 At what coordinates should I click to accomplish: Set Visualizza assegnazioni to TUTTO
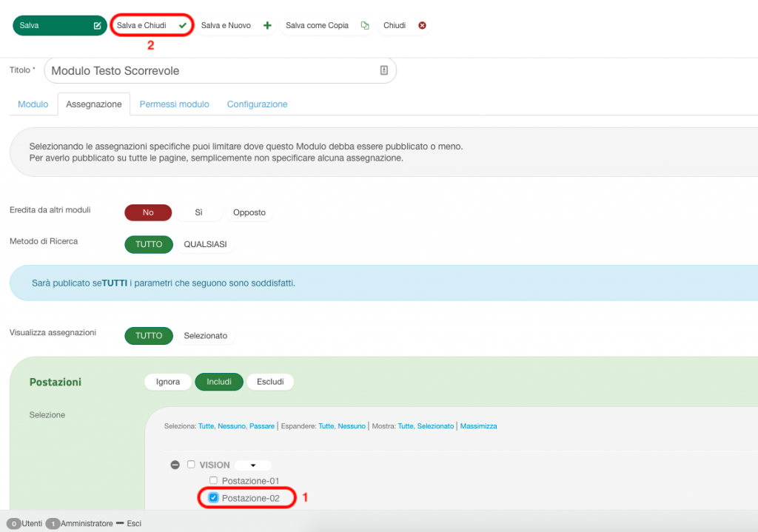[x=149, y=336]
